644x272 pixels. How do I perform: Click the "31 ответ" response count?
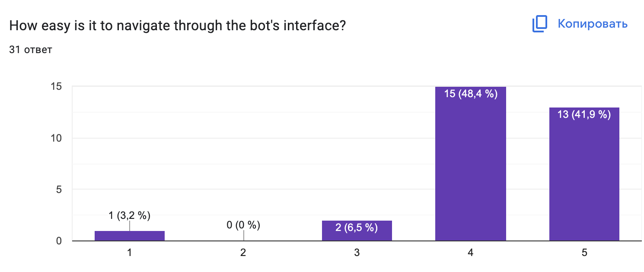(31, 50)
